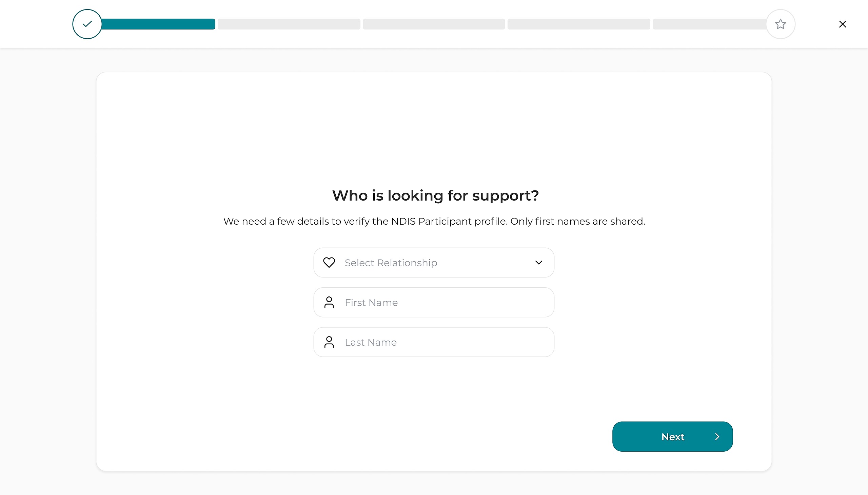Click the second progress bar segment
The image size is (868, 495).
[289, 24]
